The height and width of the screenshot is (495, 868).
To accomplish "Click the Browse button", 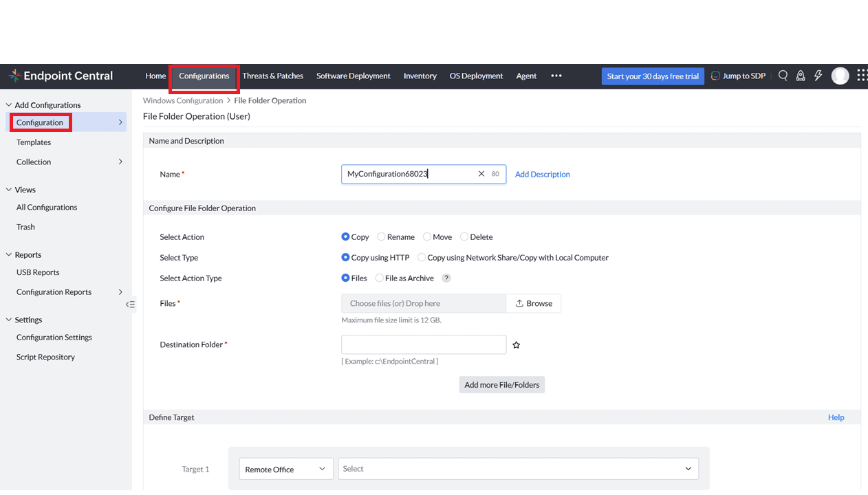I will (534, 303).
